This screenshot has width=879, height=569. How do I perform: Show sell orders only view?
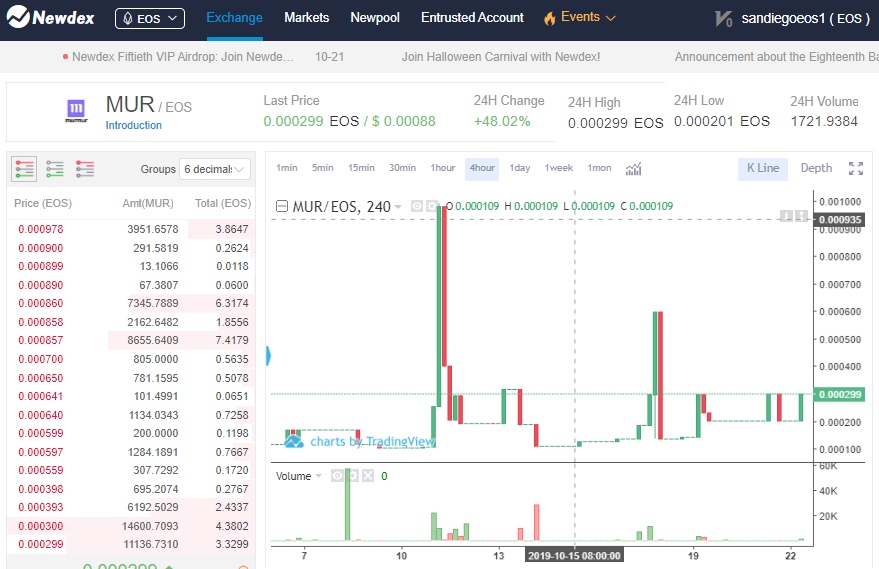pyautogui.click(x=85, y=169)
